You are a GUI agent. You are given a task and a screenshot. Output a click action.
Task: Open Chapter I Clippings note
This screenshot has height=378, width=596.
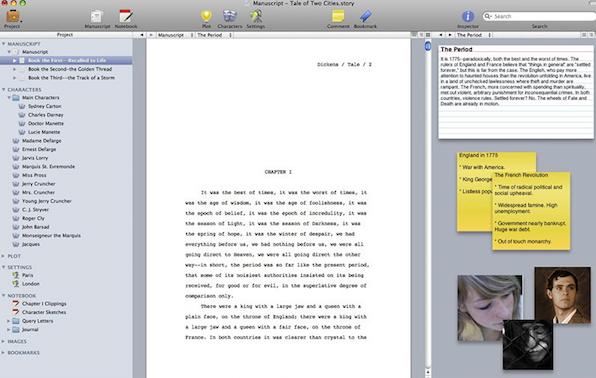(x=44, y=304)
